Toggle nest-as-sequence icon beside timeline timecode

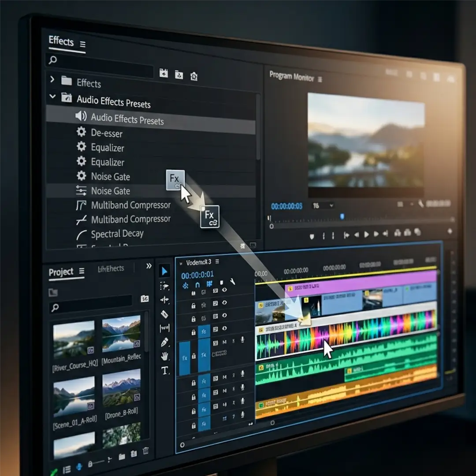pos(186,285)
